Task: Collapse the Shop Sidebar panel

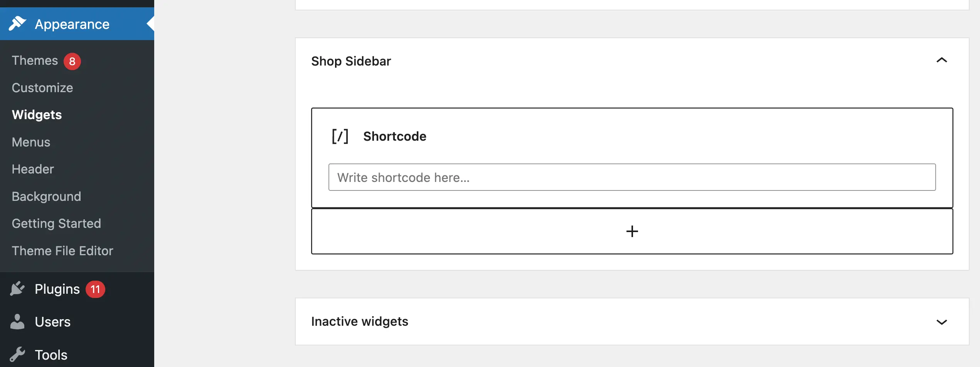Action: coord(941,61)
